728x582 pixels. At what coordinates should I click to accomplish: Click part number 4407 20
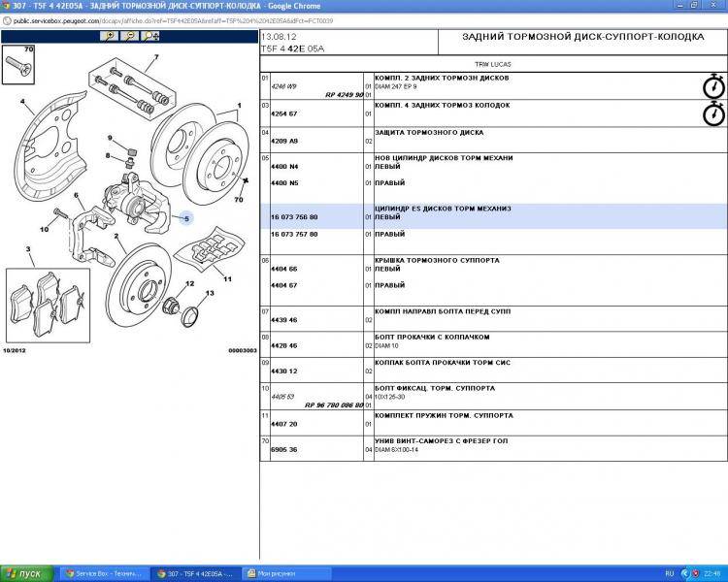(x=283, y=423)
